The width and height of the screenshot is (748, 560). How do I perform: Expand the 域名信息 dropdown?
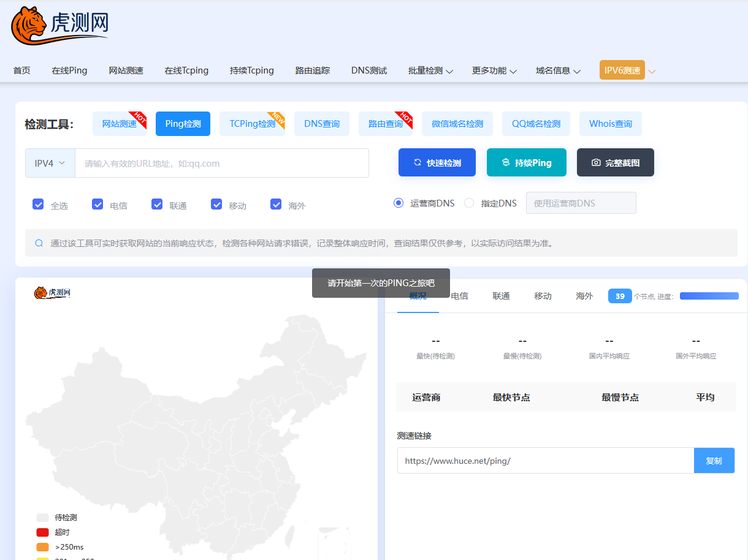[x=557, y=70]
